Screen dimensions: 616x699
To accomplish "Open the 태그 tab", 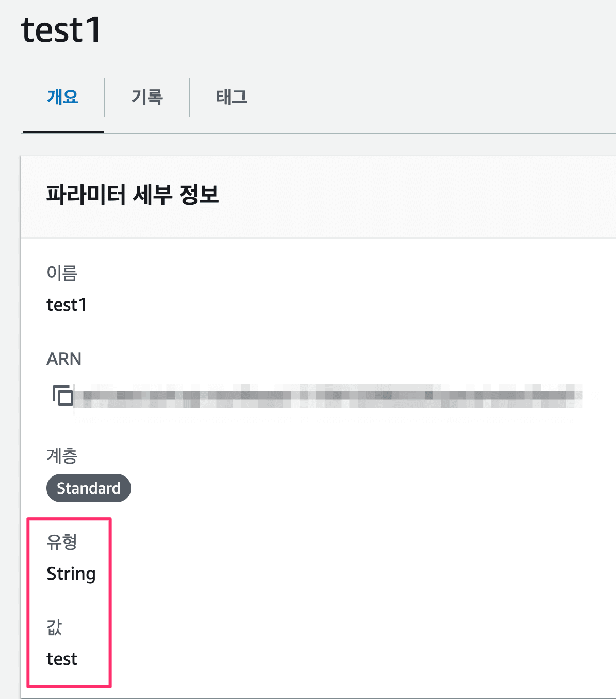I will tap(232, 97).
